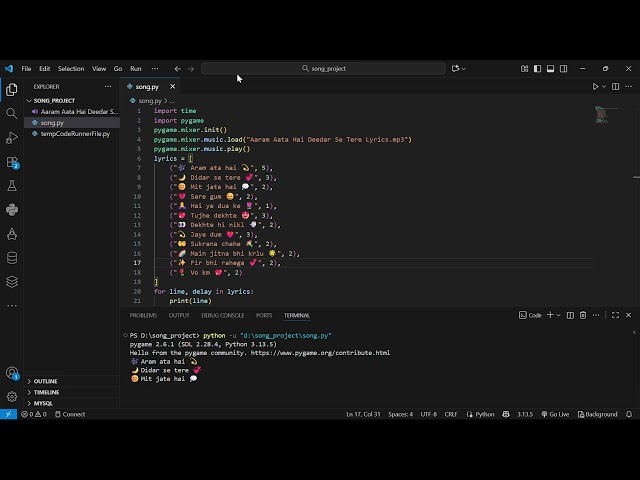Switch to the Ports panel tab
Viewport: 640px width, 480px height.
264,316
